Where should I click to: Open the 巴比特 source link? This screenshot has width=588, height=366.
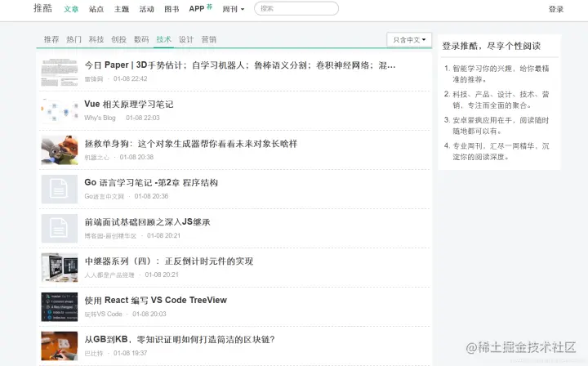94,353
